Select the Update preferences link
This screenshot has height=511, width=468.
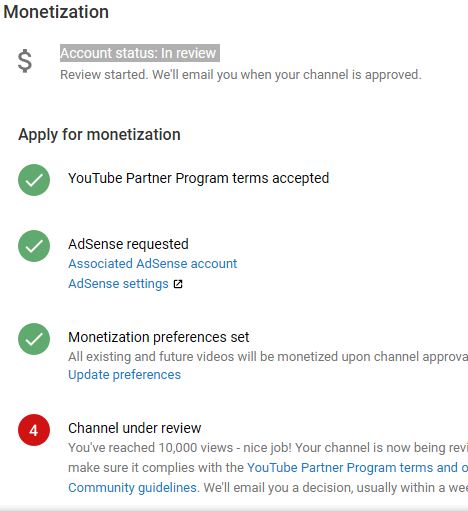124,375
